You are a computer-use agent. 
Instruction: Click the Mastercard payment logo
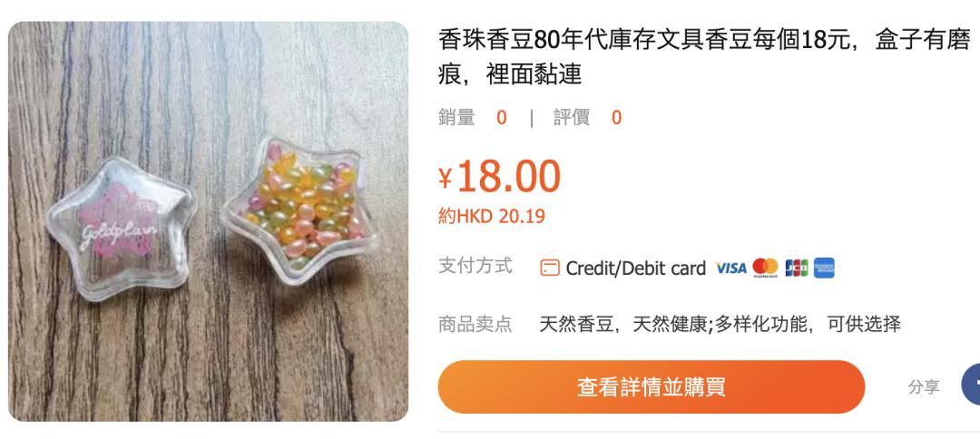(x=765, y=268)
